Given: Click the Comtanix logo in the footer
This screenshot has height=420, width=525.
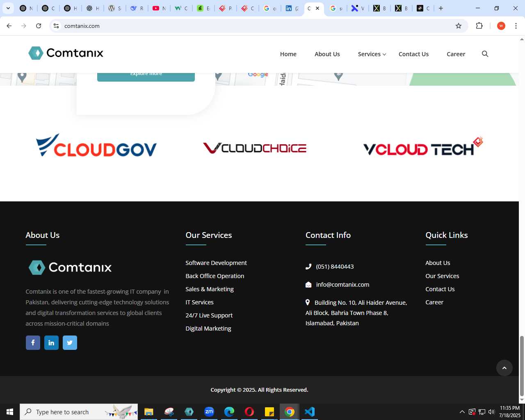Looking at the screenshot, I should [70, 267].
